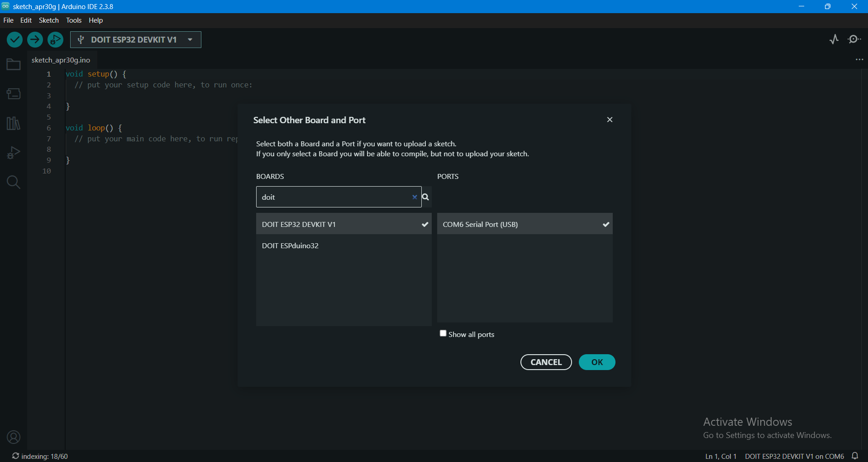The width and height of the screenshot is (868, 462).
Task: Click the Upload arrow button
Action: click(x=35, y=40)
